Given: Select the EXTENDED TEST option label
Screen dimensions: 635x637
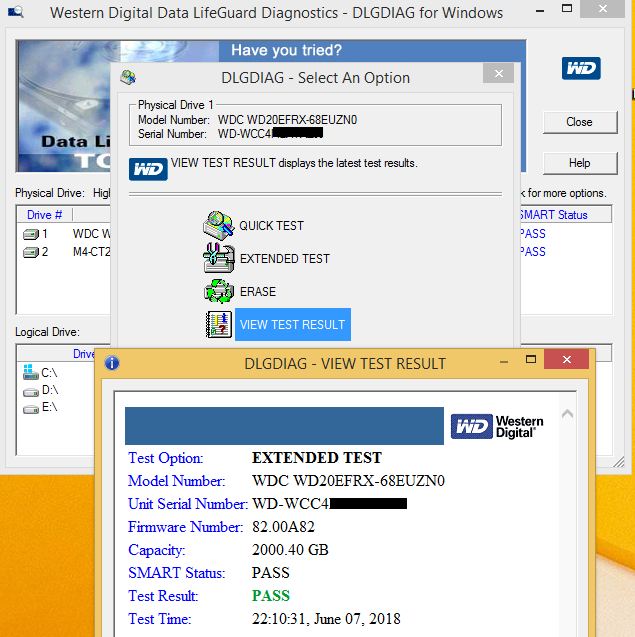Looking at the screenshot, I should tap(284, 259).
